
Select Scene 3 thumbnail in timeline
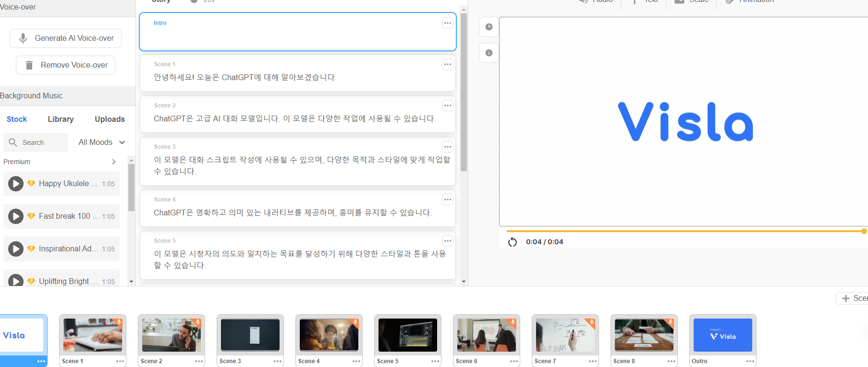(x=250, y=335)
